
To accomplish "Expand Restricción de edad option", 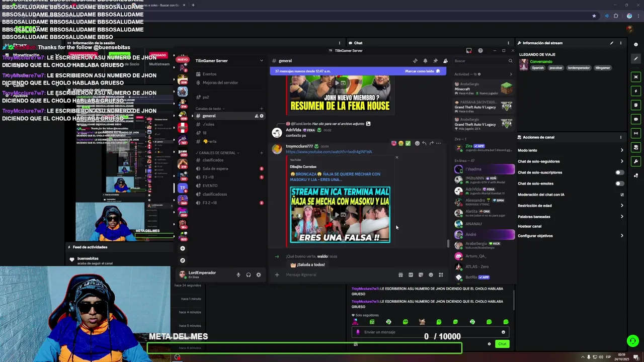I will click(572, 206).
